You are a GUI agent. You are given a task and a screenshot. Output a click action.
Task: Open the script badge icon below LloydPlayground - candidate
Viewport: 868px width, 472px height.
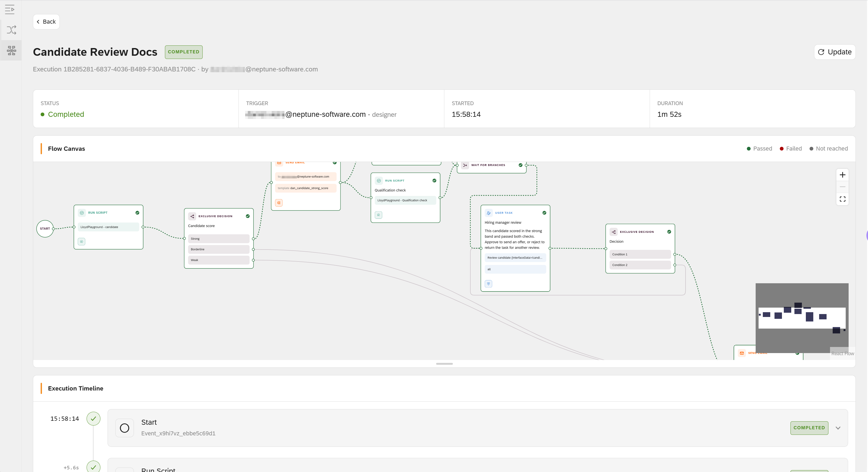[82, 241]
